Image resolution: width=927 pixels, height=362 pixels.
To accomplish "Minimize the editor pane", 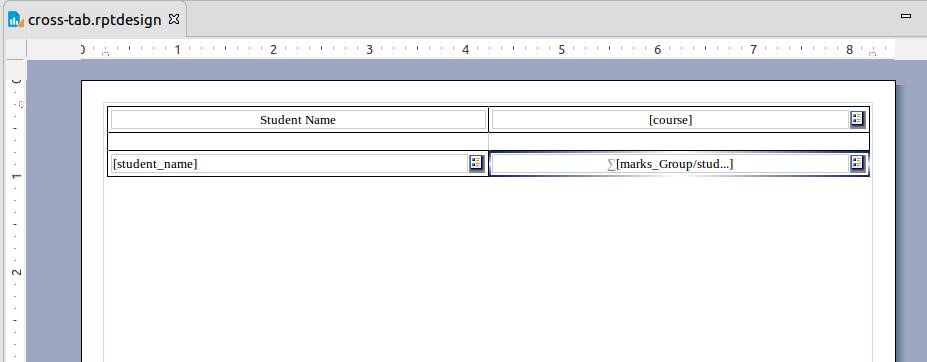I will [905, 17].
